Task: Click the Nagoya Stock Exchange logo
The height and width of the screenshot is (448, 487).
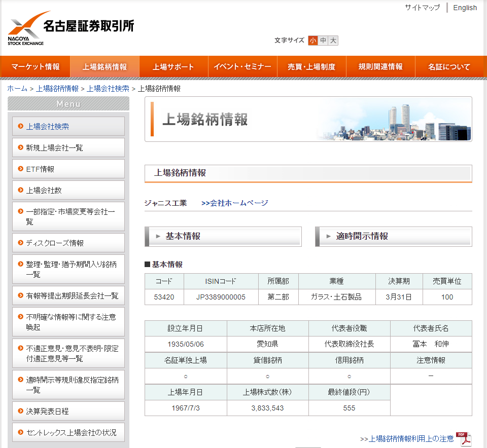Action: [71, 28]
